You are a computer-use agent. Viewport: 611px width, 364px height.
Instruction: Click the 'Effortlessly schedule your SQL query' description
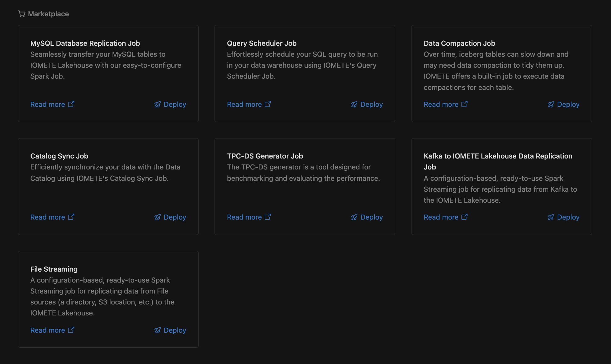302,65
